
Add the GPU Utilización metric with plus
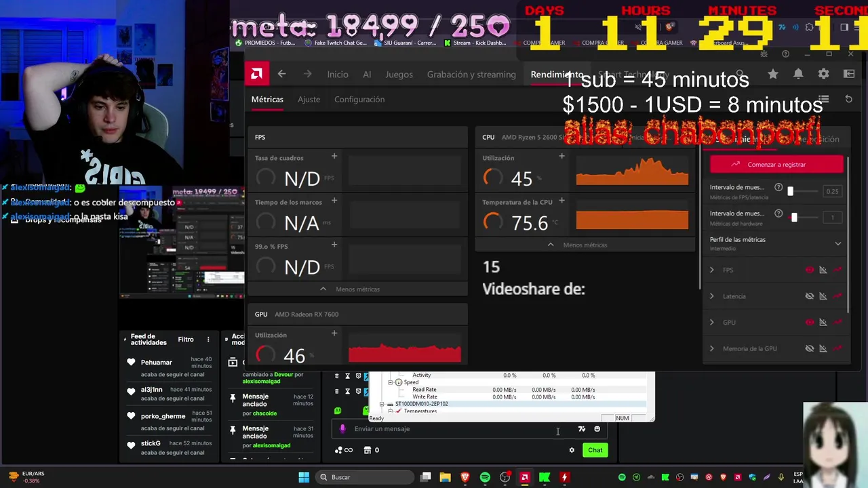point(334,333)
